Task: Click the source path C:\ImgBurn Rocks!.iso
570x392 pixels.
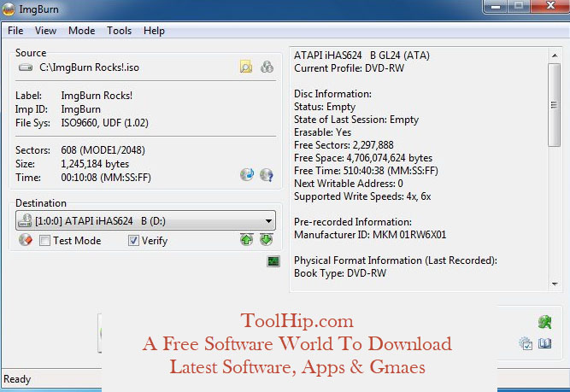Action: click(89, 67)
